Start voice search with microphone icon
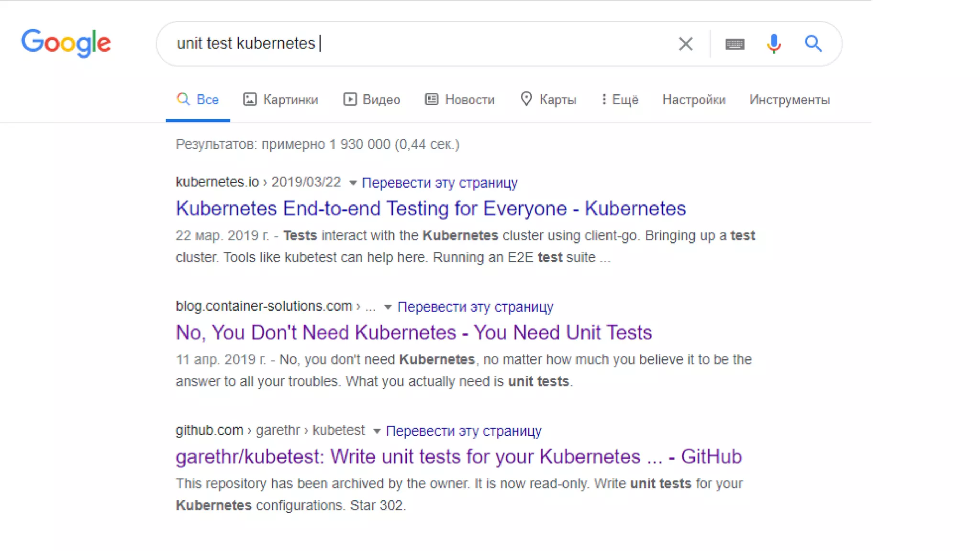Viewport: 980px width, 551px height. point(773,44)
